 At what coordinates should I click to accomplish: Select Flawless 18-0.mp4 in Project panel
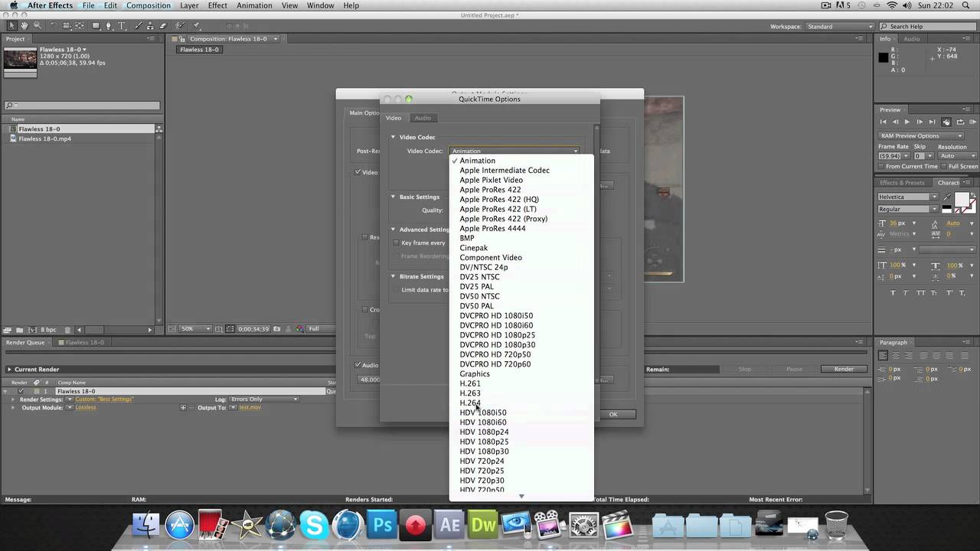(44, 139)
